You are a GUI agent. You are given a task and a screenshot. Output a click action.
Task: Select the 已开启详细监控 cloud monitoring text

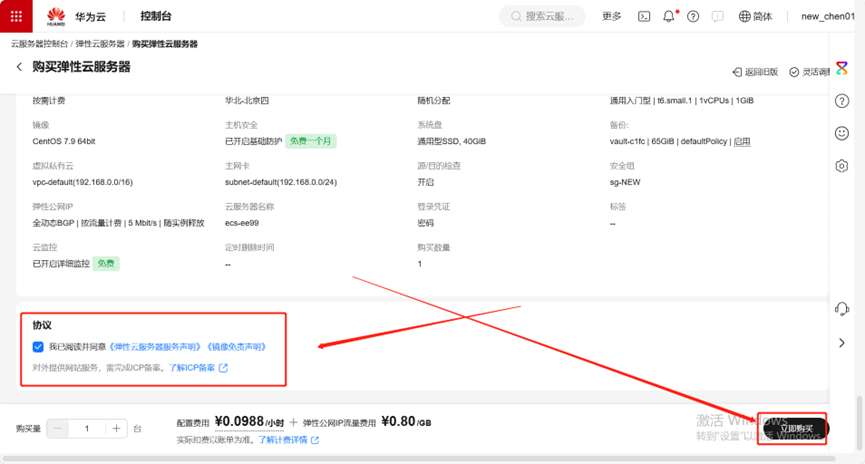[x=61, y=264]
